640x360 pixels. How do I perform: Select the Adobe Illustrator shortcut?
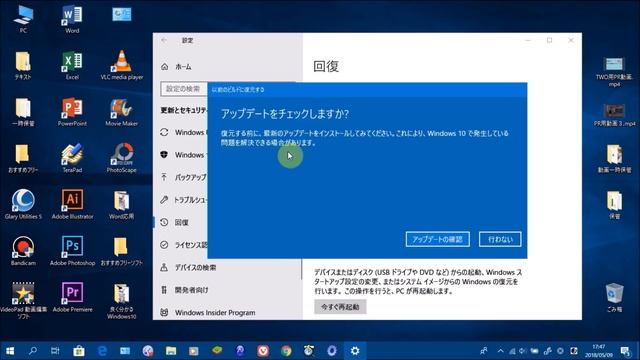click(72, 205)
